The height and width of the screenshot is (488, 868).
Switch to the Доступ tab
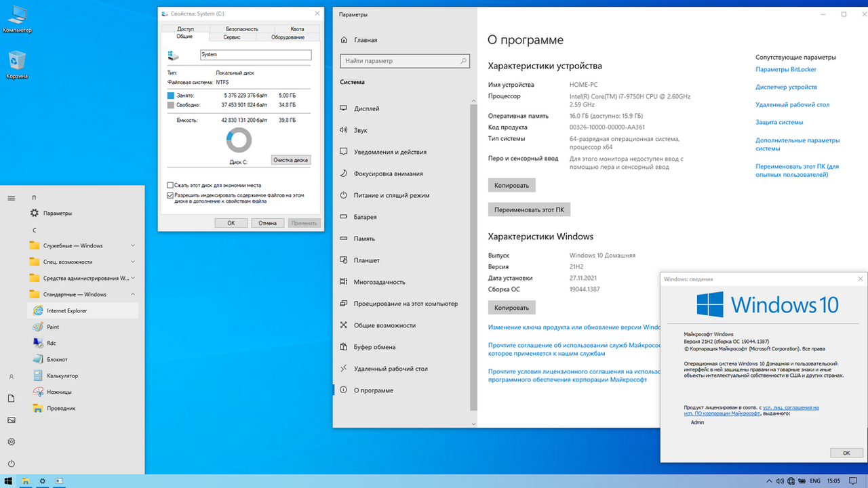coord(185,29)
